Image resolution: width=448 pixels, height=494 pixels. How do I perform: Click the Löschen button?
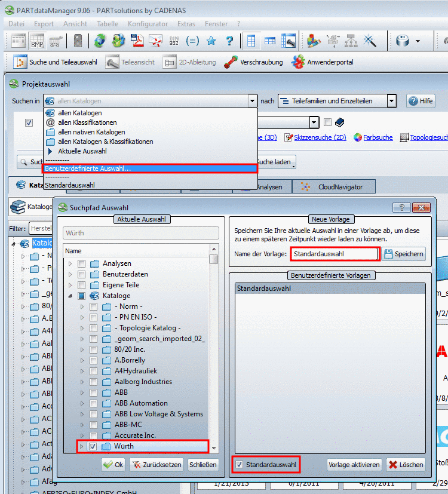click(406, 465)
